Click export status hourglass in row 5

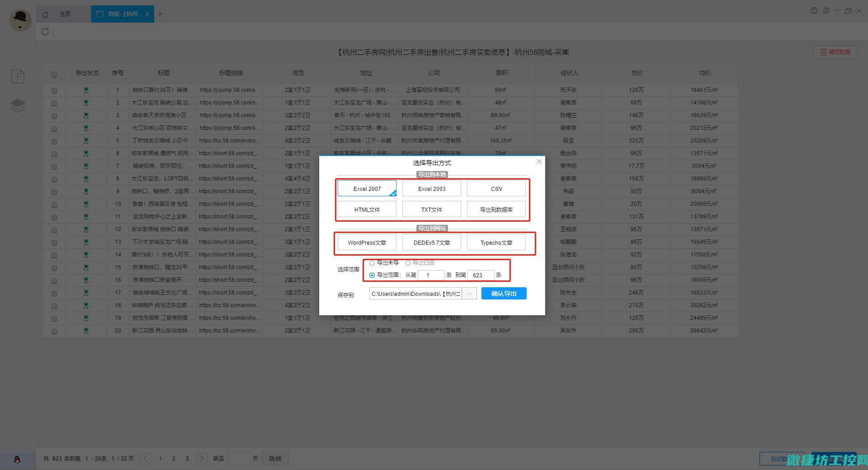86,141
